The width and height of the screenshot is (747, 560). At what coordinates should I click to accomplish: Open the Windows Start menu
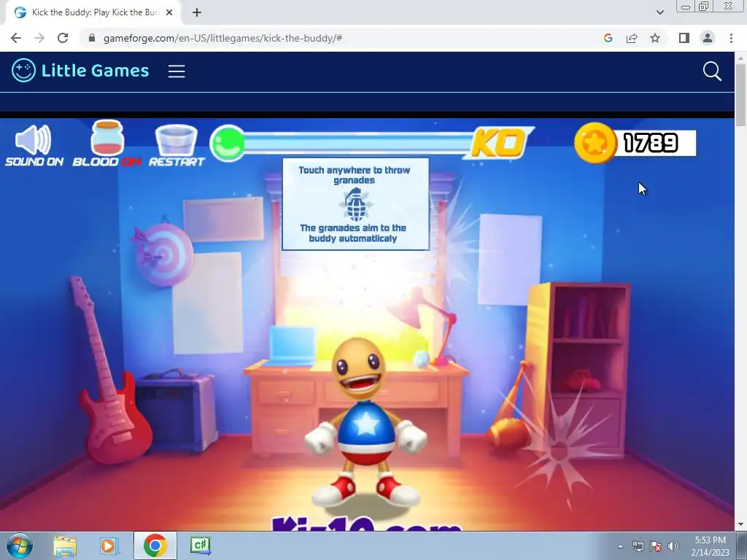[x=19, y=545]
